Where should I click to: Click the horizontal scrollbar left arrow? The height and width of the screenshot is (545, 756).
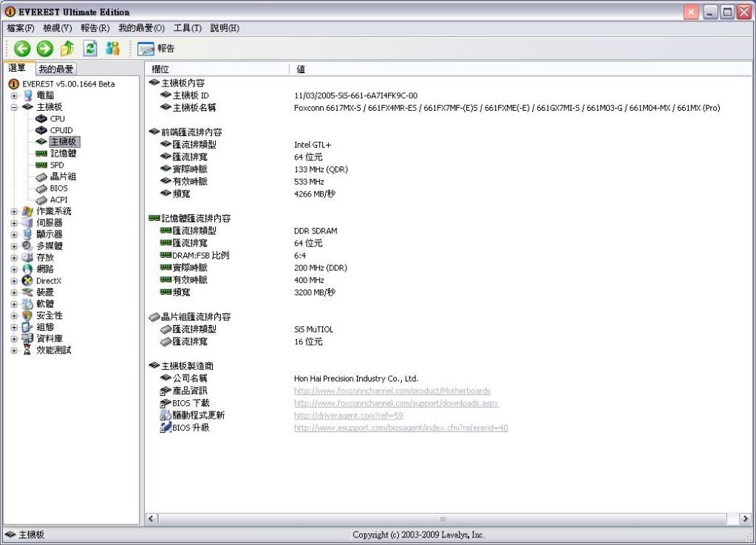click(152, 518)
